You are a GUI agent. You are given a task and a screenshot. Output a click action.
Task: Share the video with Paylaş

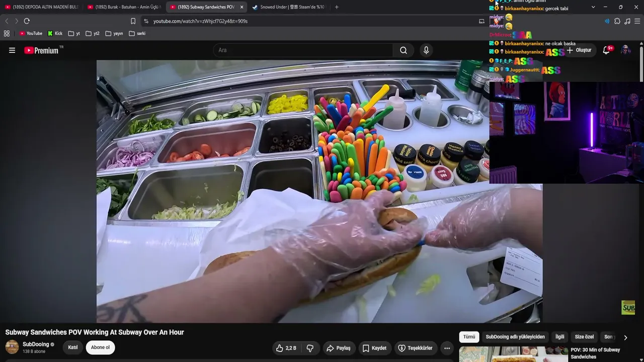(x=338, y=348)
